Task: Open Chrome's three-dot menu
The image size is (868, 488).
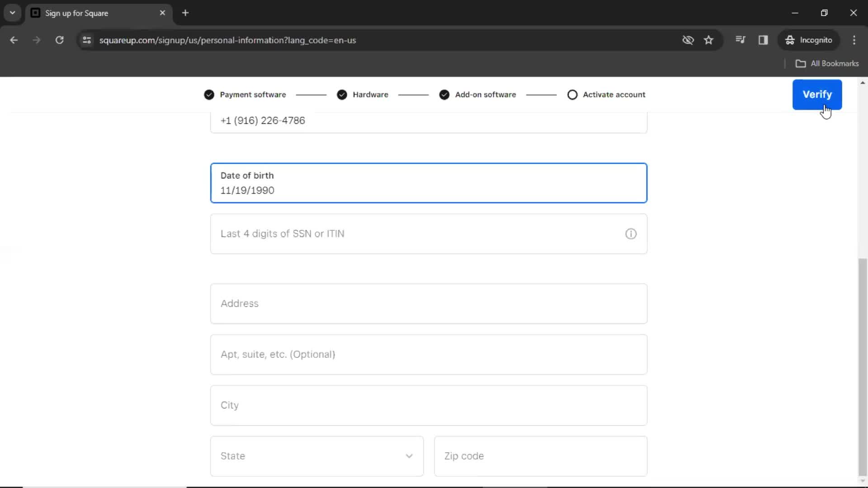Action: [854, 40]
